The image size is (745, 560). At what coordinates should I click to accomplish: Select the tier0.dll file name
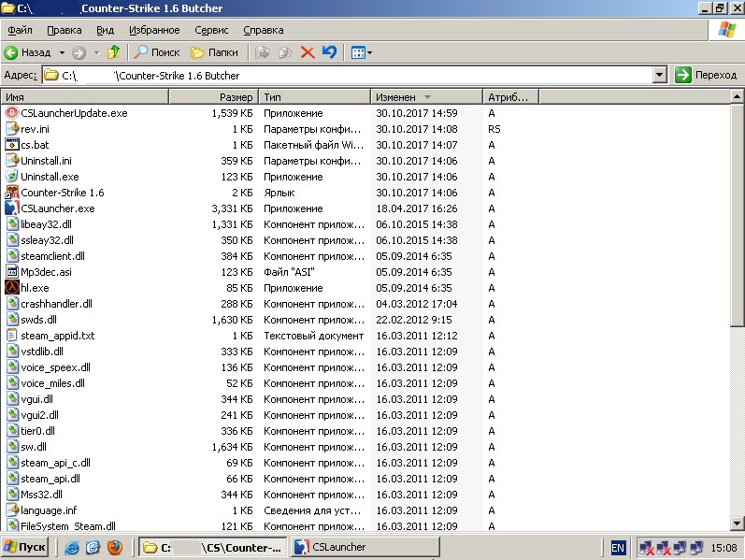coord(38,431)
